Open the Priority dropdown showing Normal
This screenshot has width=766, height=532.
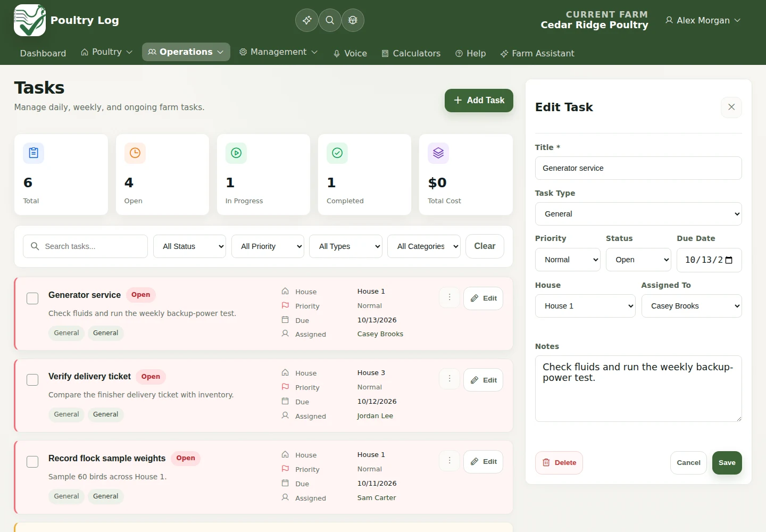[568, 260]
